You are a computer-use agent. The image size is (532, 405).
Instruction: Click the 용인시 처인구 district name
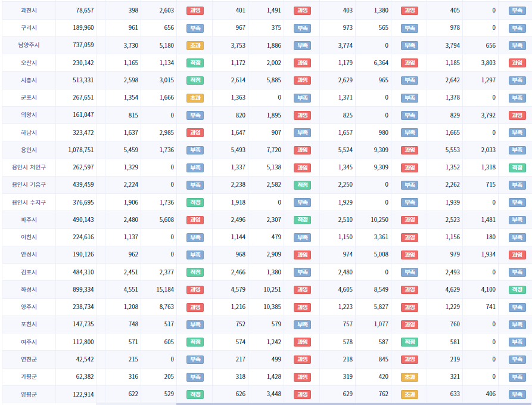(x=29, y=167)
